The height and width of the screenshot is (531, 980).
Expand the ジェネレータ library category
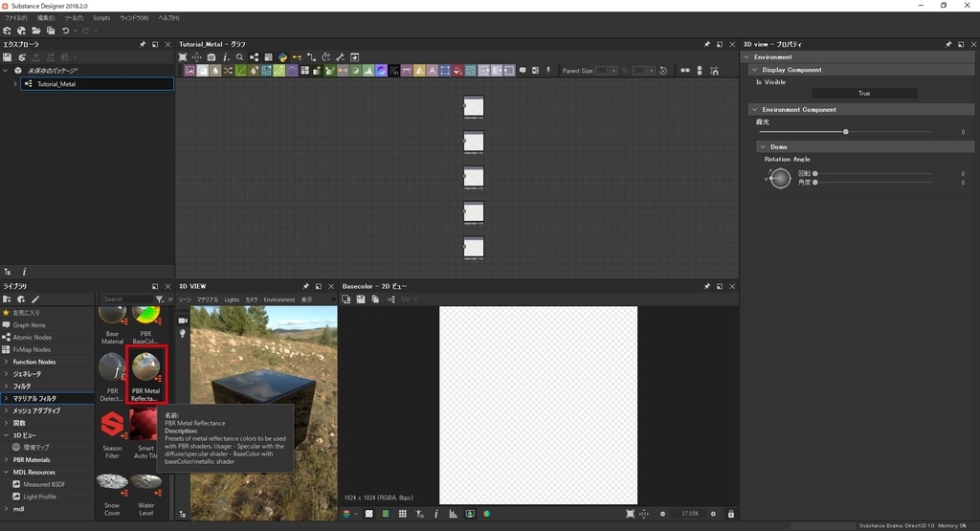pos(7,373)
